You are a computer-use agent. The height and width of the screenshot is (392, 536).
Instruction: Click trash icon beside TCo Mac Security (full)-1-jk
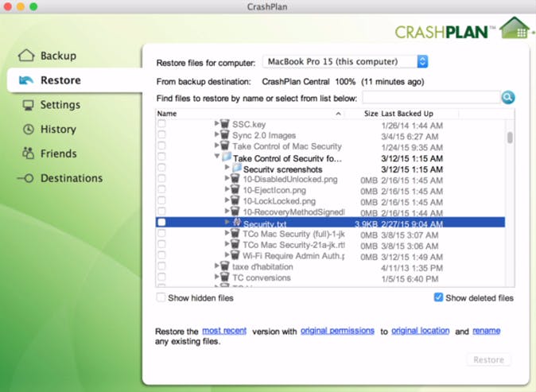(235, 234)
